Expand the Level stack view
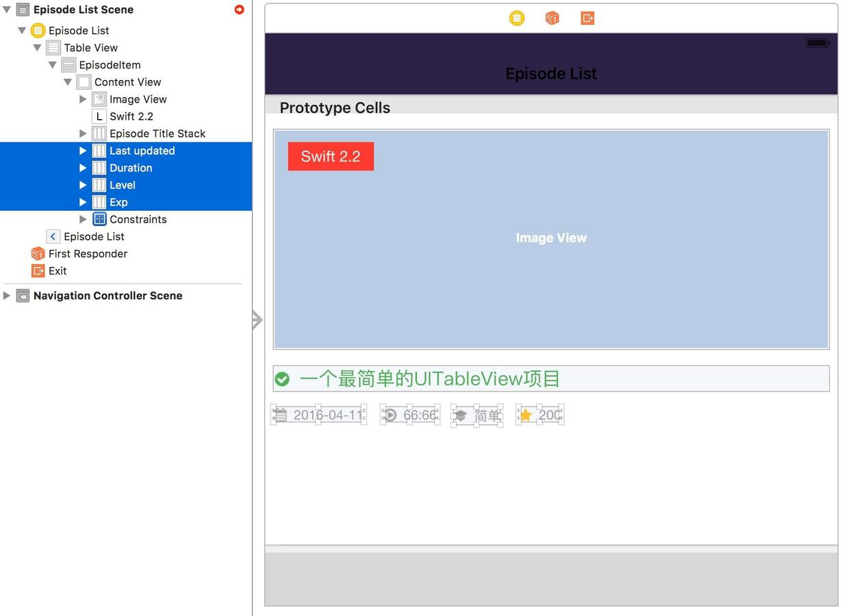Screen dimensions: 849x616 tap(83, 184)
